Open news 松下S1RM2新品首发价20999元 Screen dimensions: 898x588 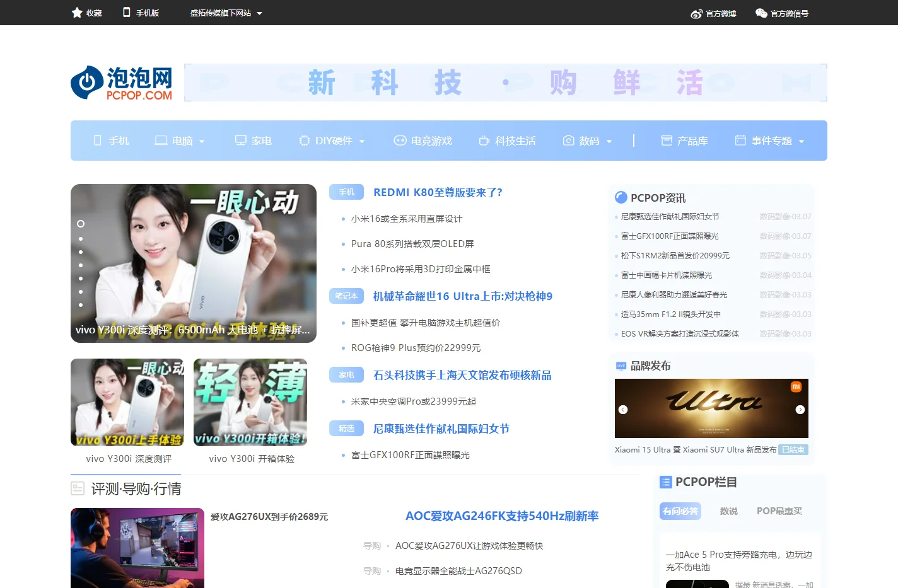[675, 256]
